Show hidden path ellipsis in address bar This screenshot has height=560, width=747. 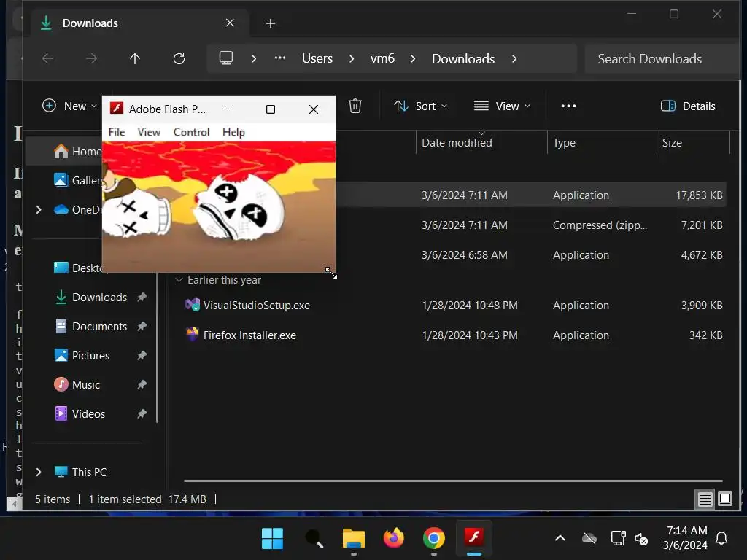click(280, 58)
